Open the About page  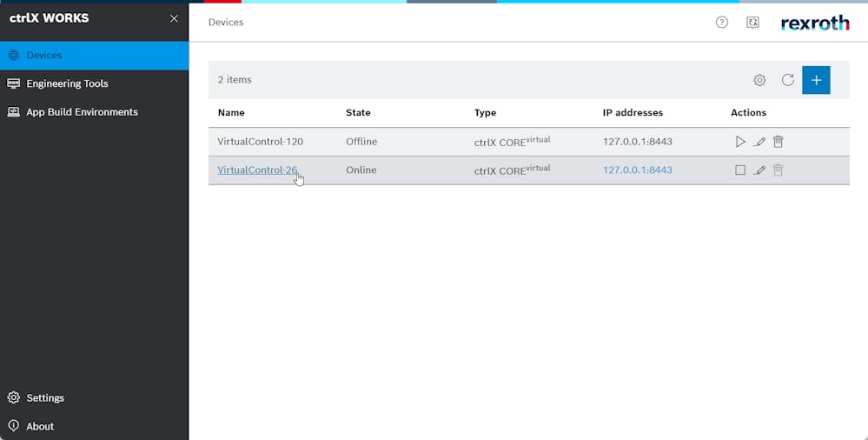[94, 426]
